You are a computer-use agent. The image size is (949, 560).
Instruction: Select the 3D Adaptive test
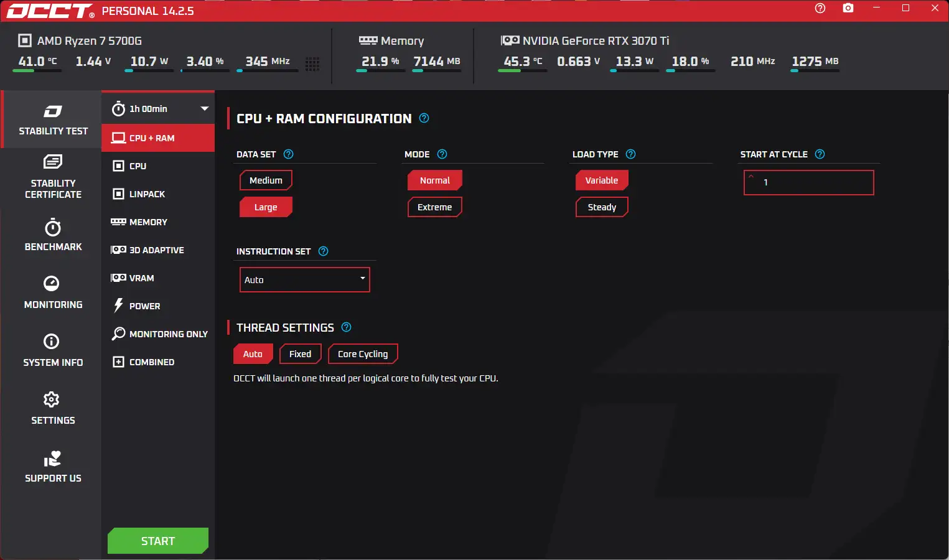pos(156,250)
